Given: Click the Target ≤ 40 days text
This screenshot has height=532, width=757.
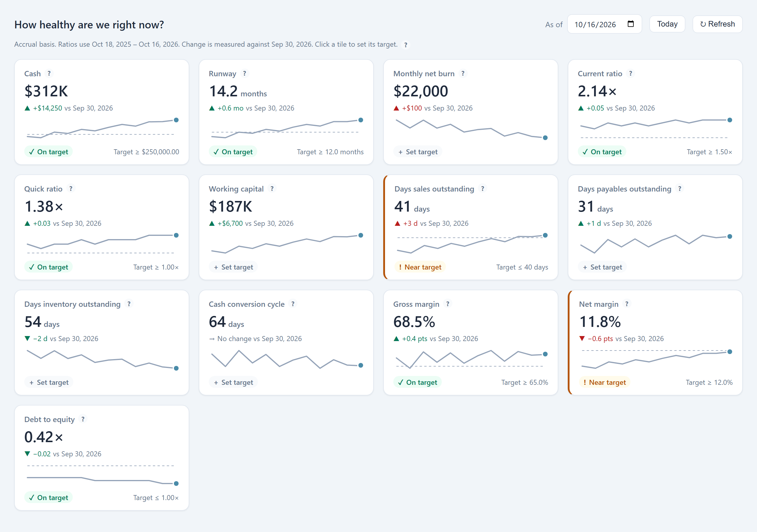Looking at the screenshot, I should [522, 267].
